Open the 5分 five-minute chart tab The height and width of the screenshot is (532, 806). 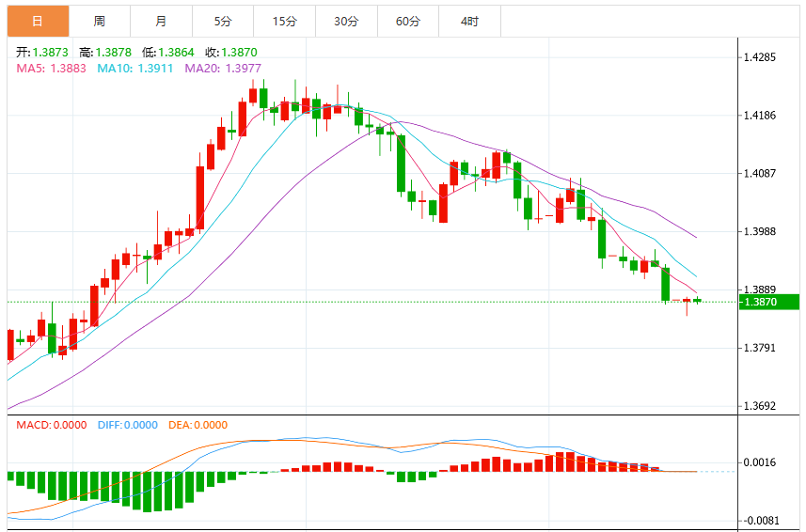pos(223,22)
